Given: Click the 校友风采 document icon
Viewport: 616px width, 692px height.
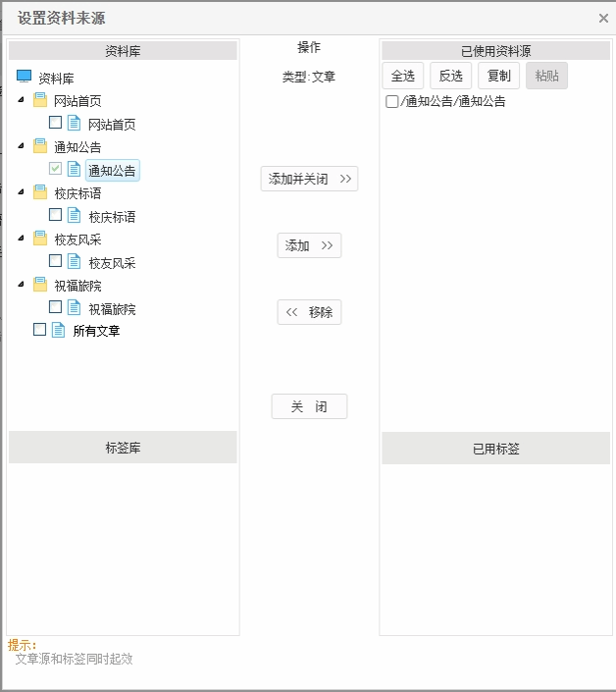Looking at the screenshot, I should [x=75, y=262].
